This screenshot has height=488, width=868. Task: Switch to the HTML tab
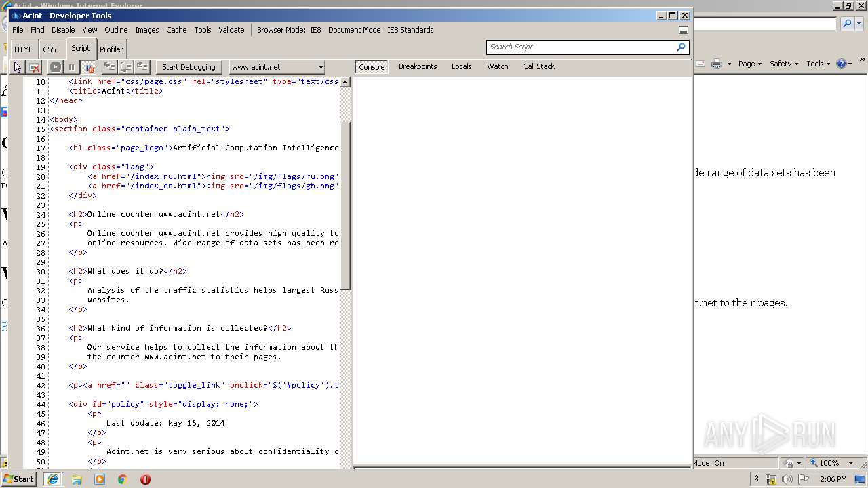click(23, 49)
